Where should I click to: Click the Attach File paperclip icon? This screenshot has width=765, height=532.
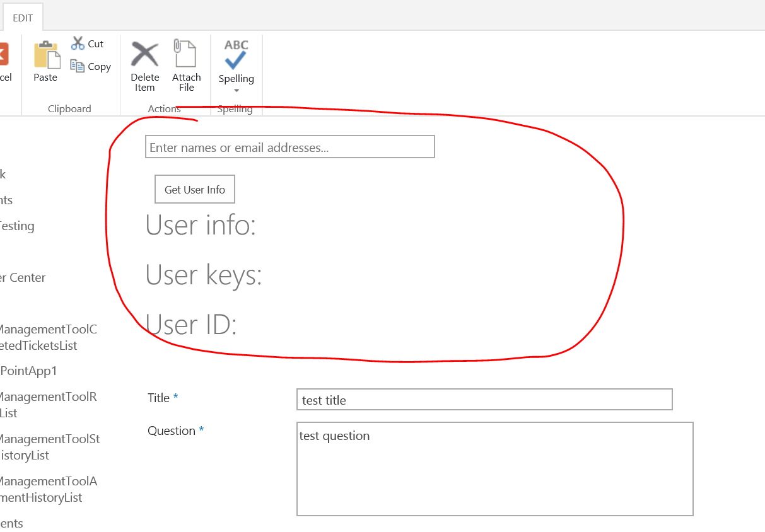185,54
